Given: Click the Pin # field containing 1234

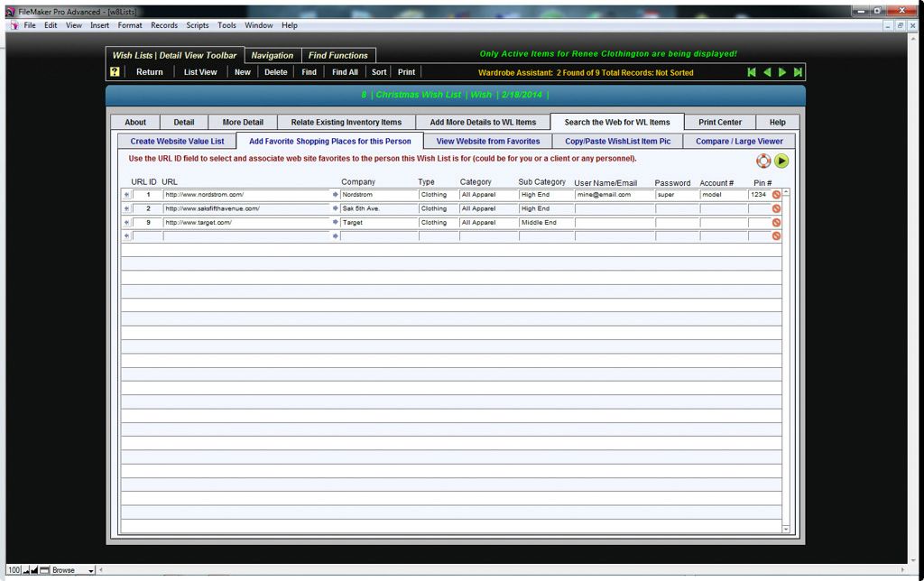Looking at the screenshot, I should [759, 195].
